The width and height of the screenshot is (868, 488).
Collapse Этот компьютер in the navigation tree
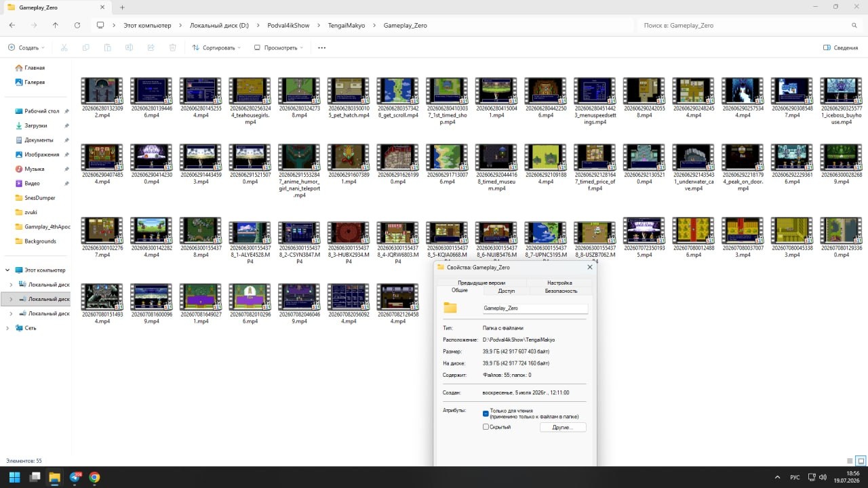(7, 270)
